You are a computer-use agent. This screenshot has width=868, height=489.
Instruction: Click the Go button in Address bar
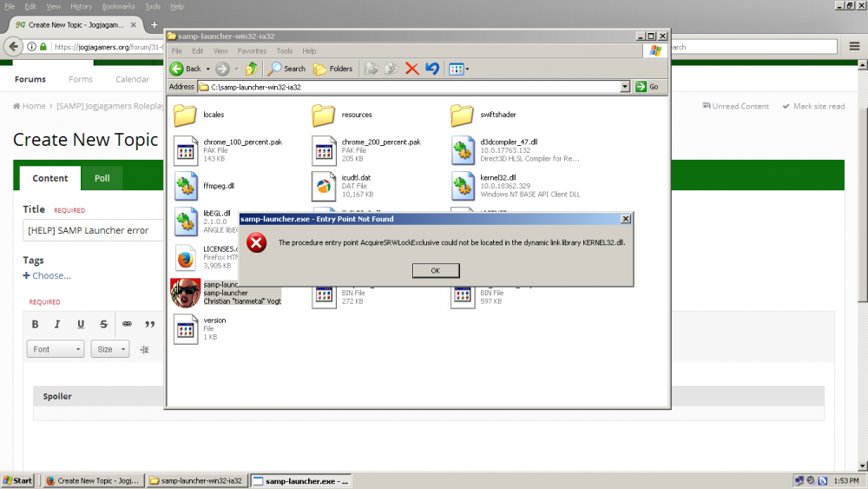(648, 87)
